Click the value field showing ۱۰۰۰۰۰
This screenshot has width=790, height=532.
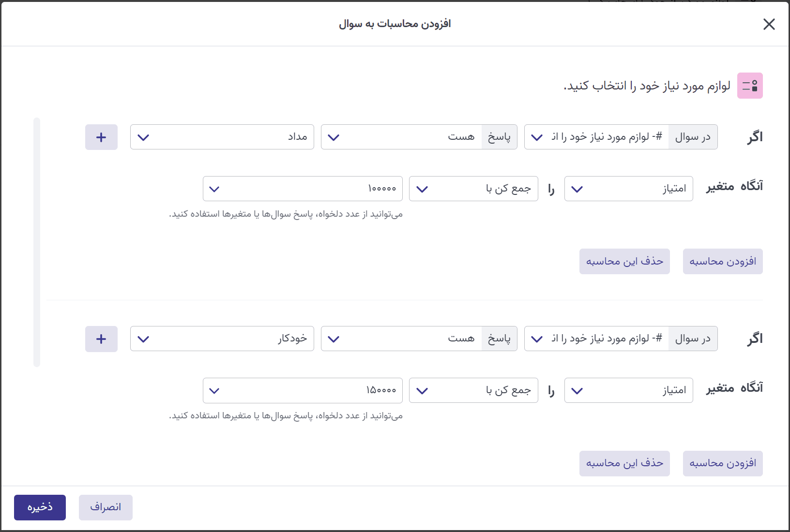(x=303, y=189)
